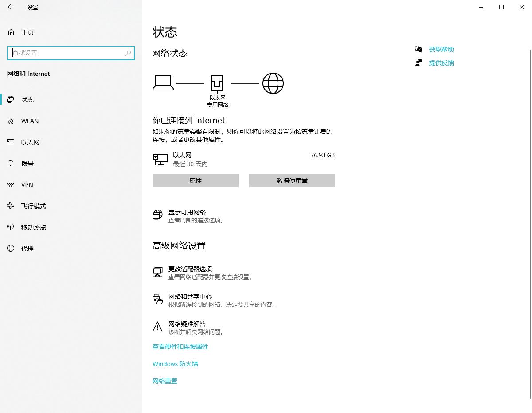Click inside the 查找设置 search field
Viewport: 532px width, 413px height.
[71, 53]
